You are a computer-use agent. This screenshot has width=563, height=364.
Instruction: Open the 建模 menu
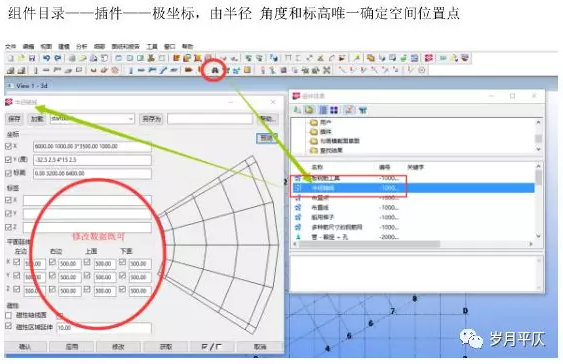[64, 47]
